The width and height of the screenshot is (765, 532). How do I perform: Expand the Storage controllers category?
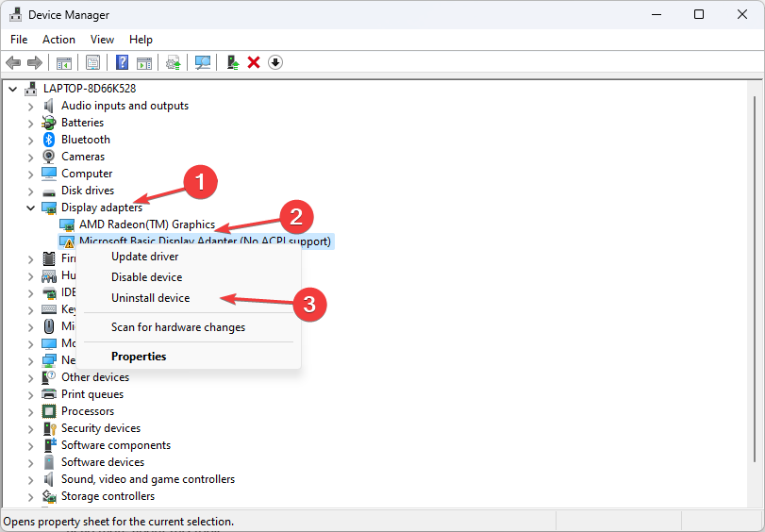pos(30,497)
